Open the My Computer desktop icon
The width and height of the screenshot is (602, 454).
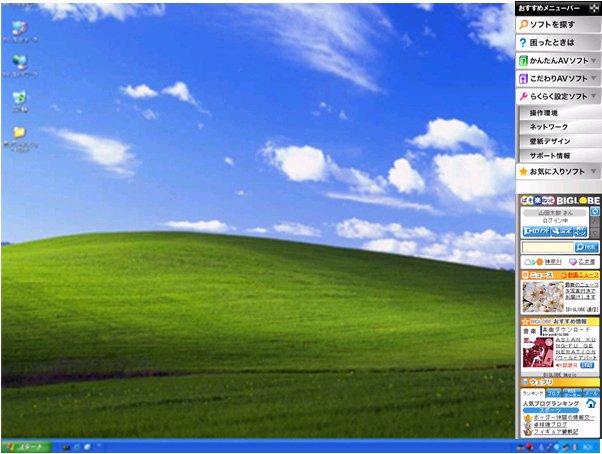point(20,31)
